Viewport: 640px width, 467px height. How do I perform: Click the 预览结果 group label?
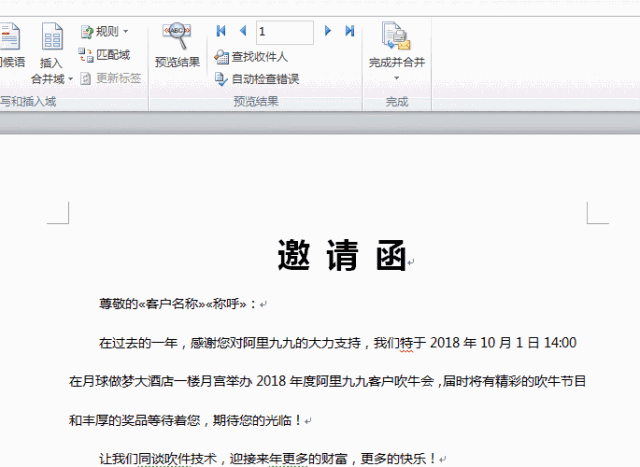(256, 101)
